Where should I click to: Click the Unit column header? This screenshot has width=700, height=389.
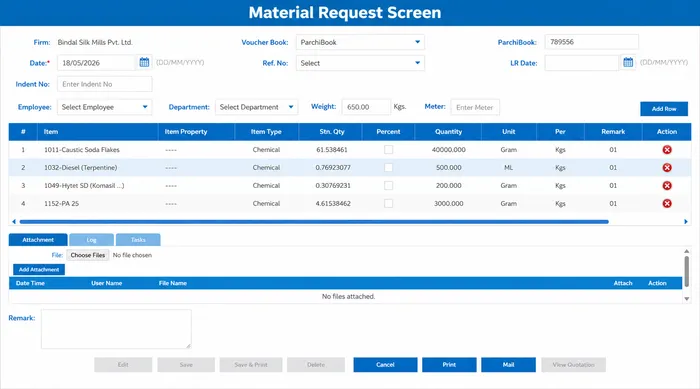[x=508, y=132]
